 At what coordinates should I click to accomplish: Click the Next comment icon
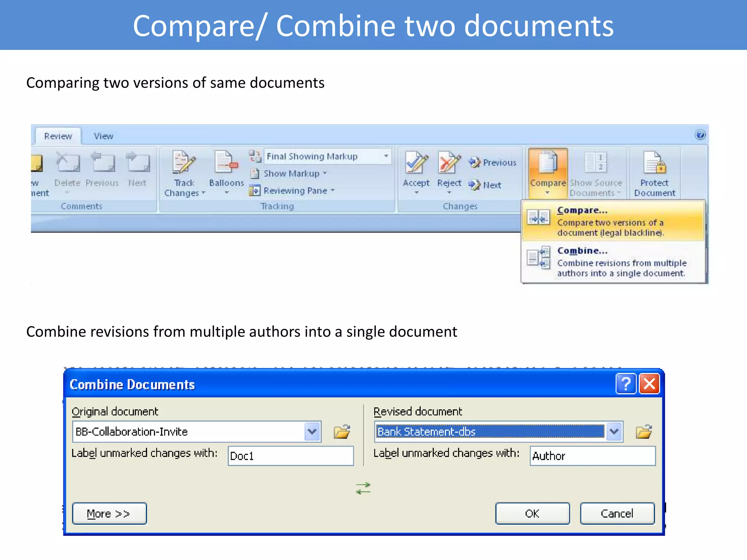138,162
